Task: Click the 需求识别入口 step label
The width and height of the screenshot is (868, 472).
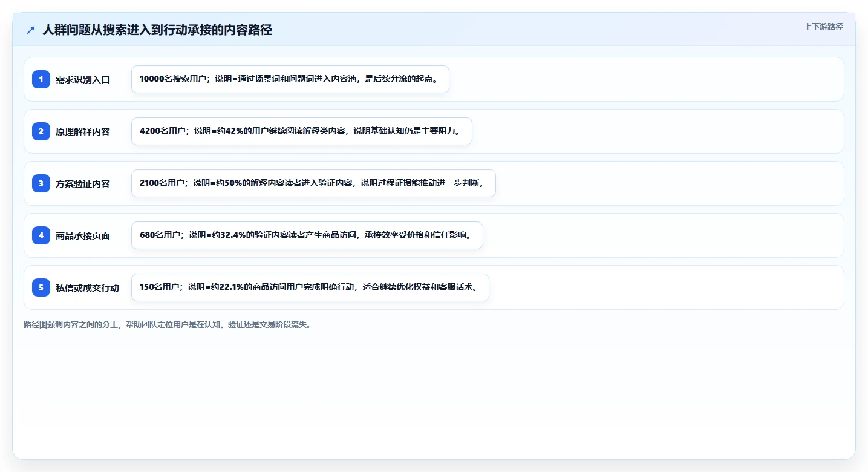Action: tap(83, 79)
